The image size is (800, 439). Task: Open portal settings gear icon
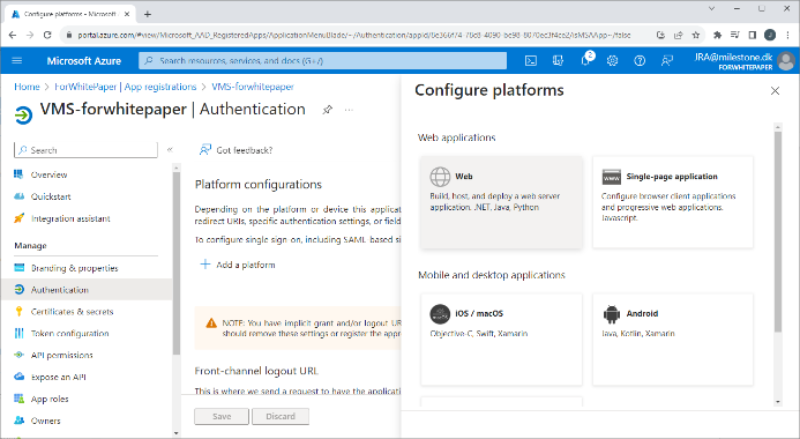[612, 61]
